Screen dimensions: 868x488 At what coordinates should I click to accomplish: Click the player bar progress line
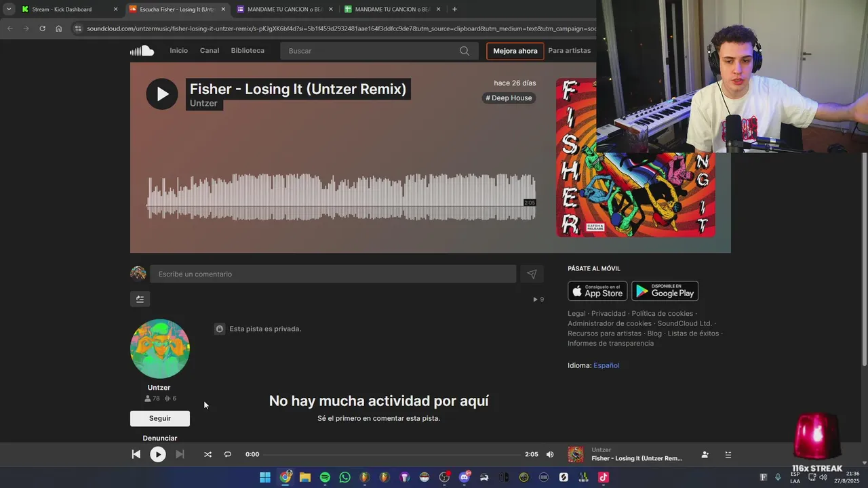392,454
